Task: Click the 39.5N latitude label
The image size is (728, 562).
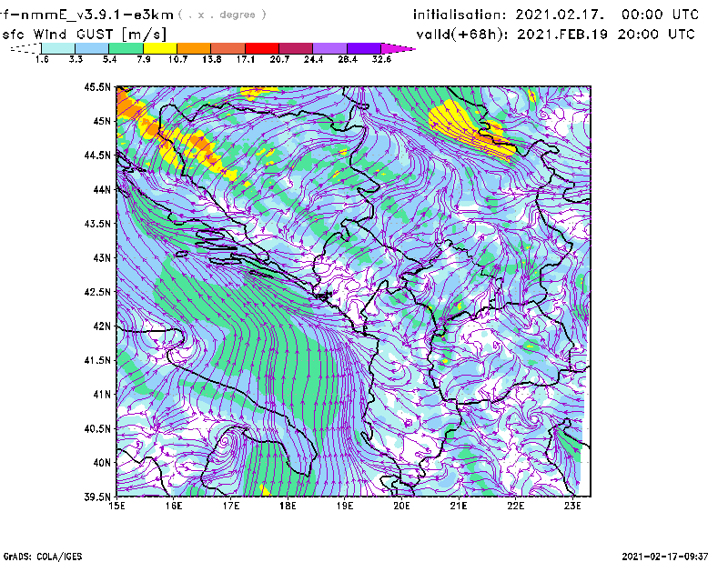Action: [97, 497]
